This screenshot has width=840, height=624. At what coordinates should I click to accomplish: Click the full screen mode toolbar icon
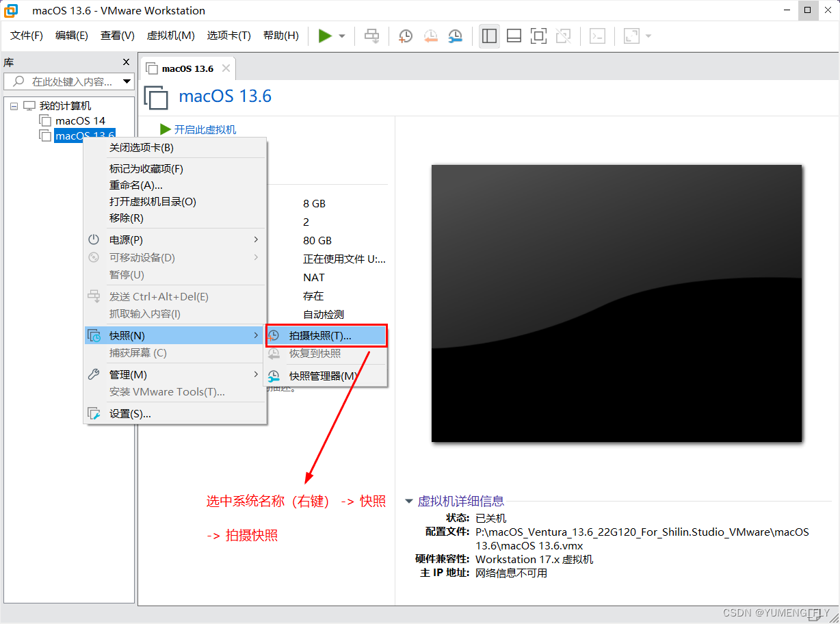(539, 36)
